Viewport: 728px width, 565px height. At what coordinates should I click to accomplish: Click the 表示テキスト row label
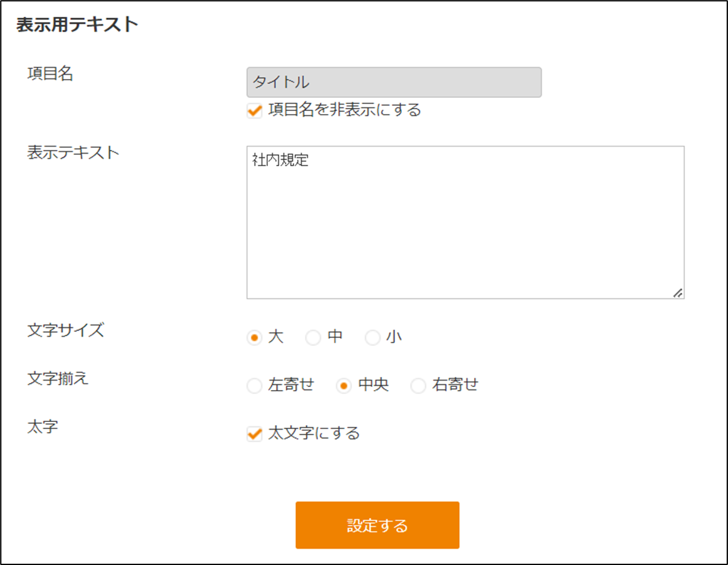(x=73, y=152)
